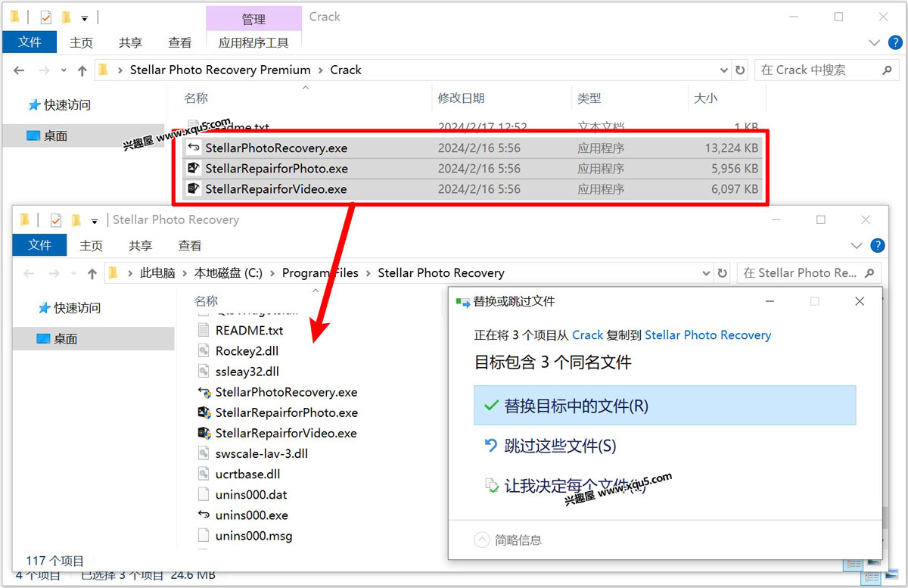This screenshot has height=588, width=908.
Task: Click 此电脑 breadcrumb
Action: pyautogui.click(x=157, y=272)
